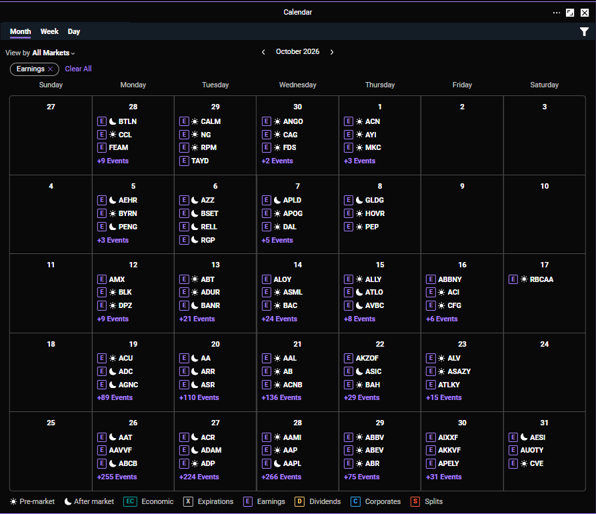Pop out the Calendar window icon
This screenshot has height=514, width=596.
coord(570,13)
